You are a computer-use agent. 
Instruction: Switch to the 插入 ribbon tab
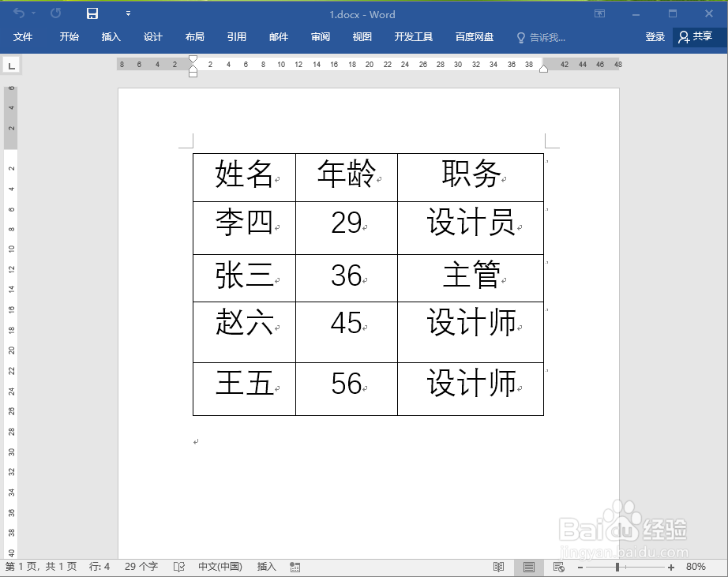pos(111,36)
